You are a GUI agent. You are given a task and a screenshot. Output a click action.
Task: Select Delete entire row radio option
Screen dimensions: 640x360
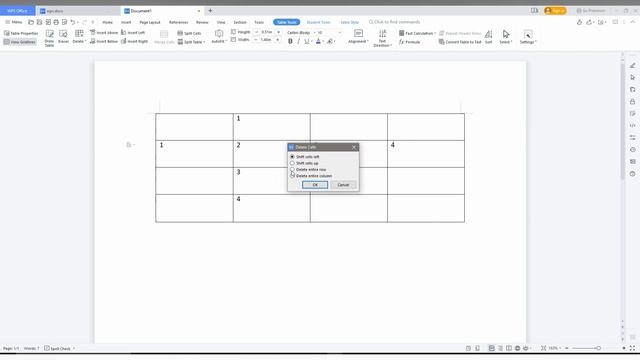(308, 169)
